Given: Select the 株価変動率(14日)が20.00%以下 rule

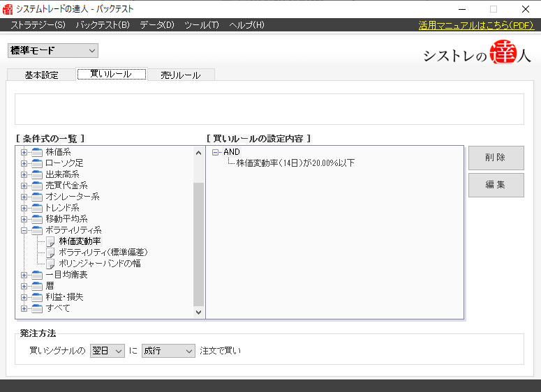Looking at the screenshot, I should tap(295, 163).
